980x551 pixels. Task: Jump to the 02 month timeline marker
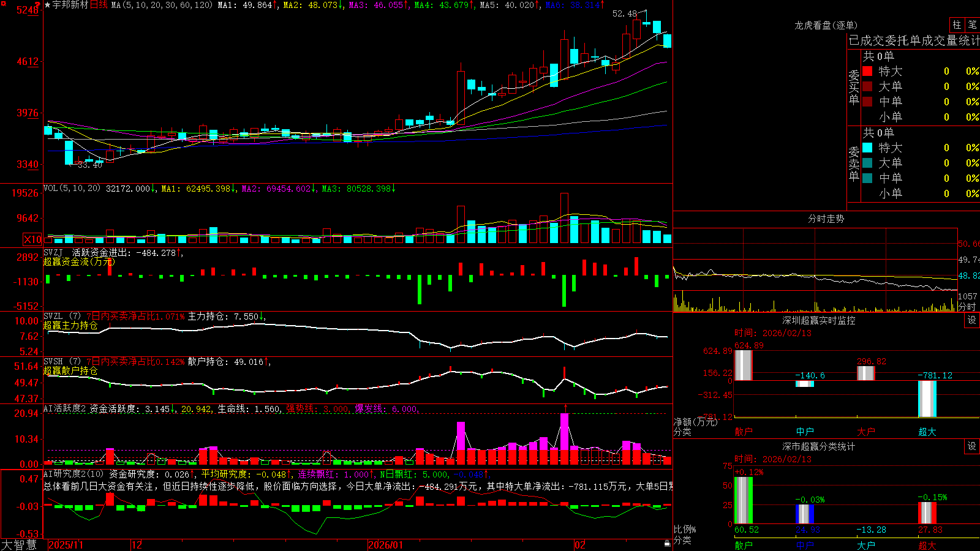(580, 545)
